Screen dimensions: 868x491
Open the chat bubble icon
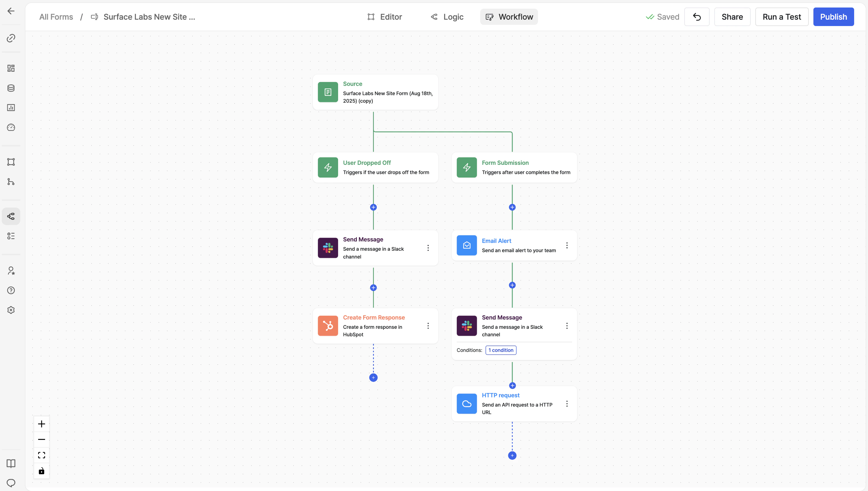point(11,483)
